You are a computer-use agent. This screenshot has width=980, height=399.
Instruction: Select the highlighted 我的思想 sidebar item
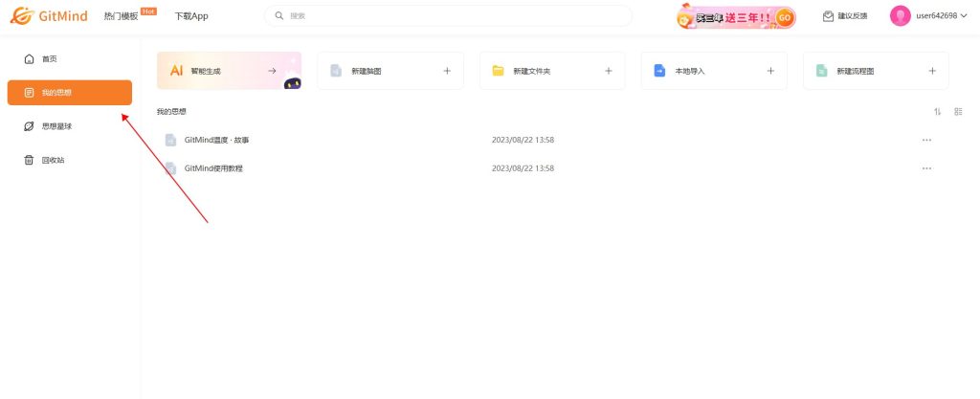69,93
